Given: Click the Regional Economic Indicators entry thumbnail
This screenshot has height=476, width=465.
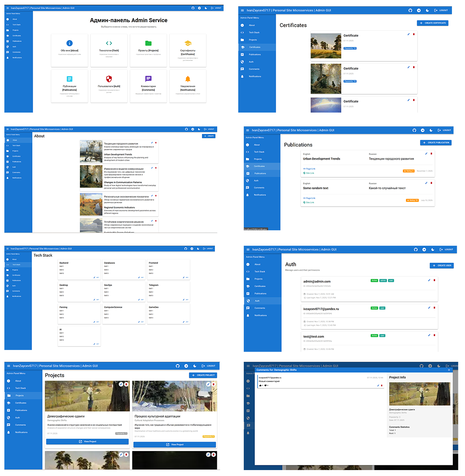Looking at the screenshot, I should (91, 204).
